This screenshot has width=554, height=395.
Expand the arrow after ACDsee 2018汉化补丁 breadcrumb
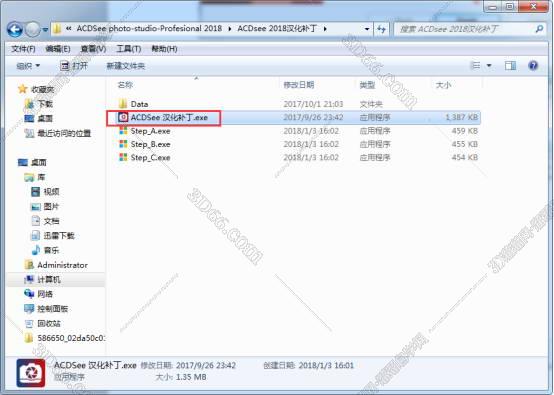325,29
